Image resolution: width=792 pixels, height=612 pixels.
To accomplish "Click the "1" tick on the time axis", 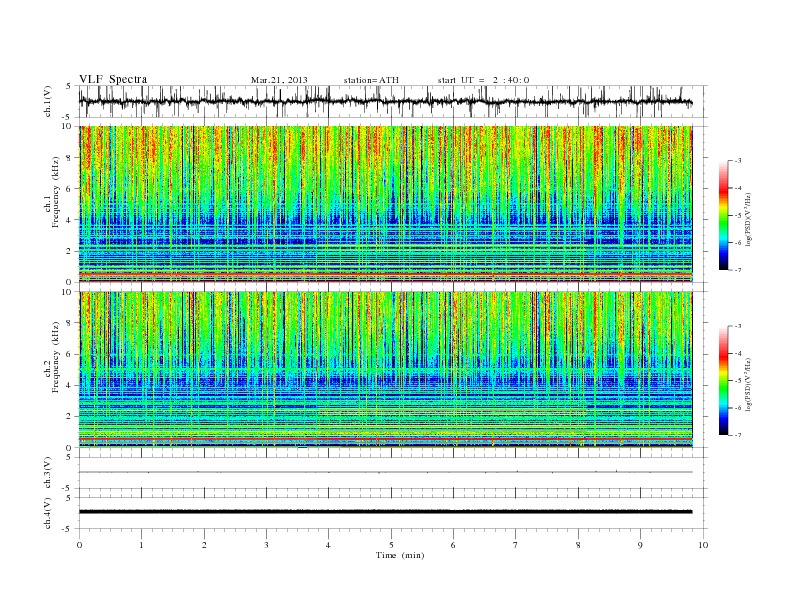I will 141,545.
